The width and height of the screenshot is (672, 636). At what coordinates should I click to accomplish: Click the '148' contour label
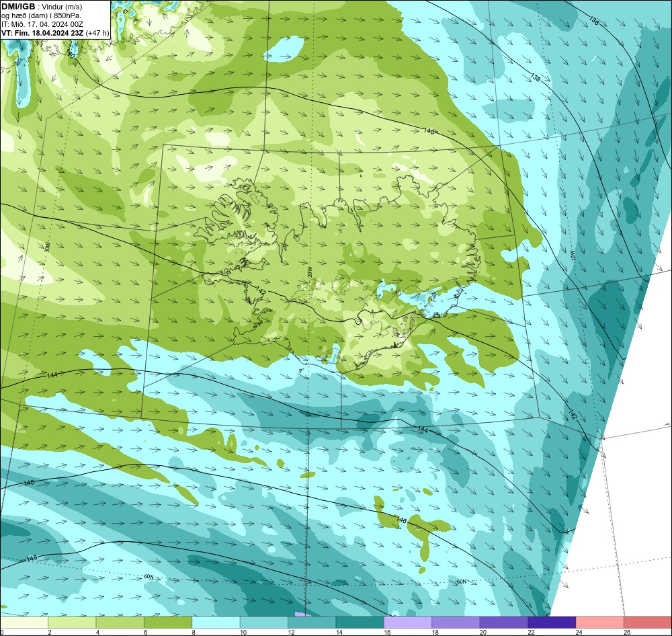coord(32,559)
